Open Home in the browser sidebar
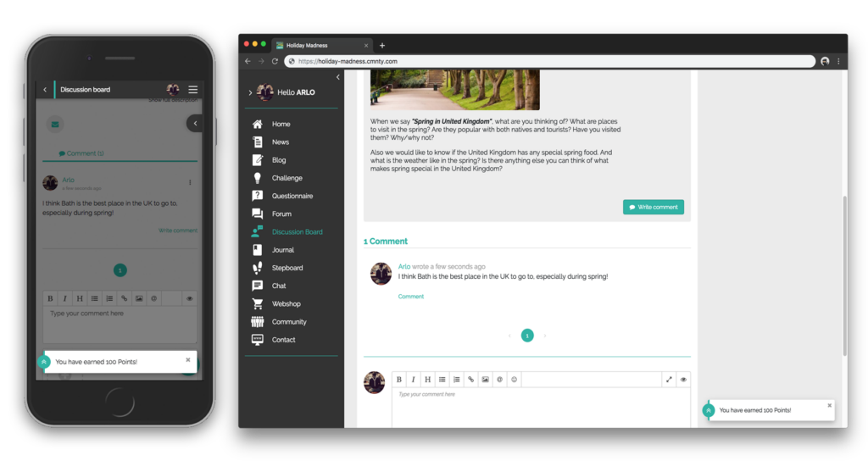 point(281,124)
